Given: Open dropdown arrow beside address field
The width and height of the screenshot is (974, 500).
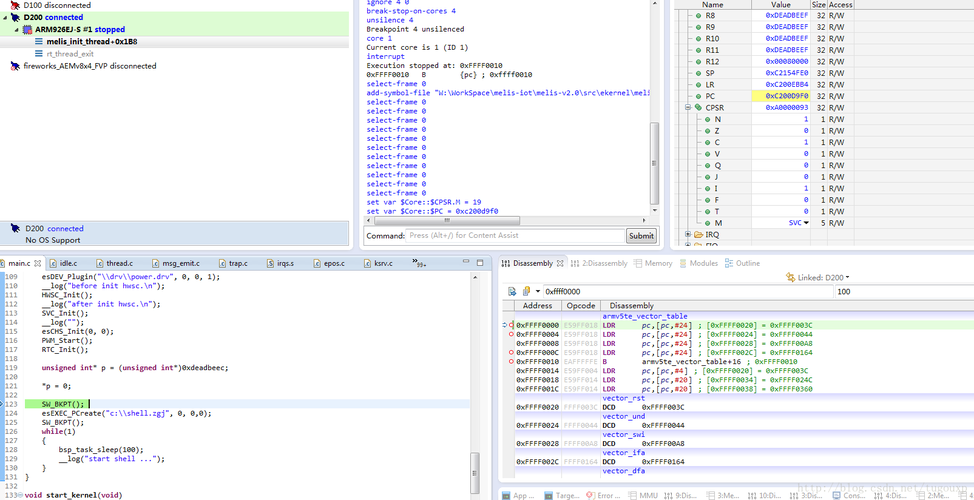Looking at the screenshot, I should pos(537,291).
